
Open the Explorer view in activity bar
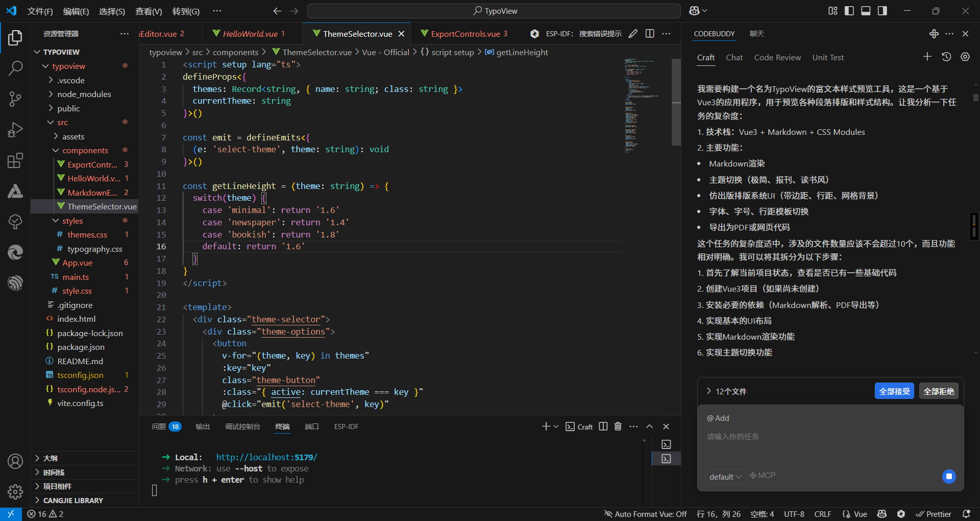click(15, 38)
